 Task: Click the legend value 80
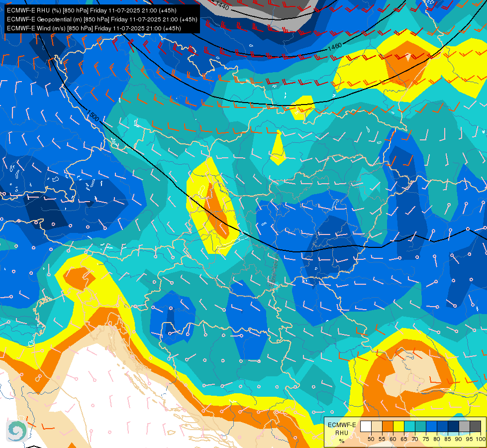click(x=437, y=439)
